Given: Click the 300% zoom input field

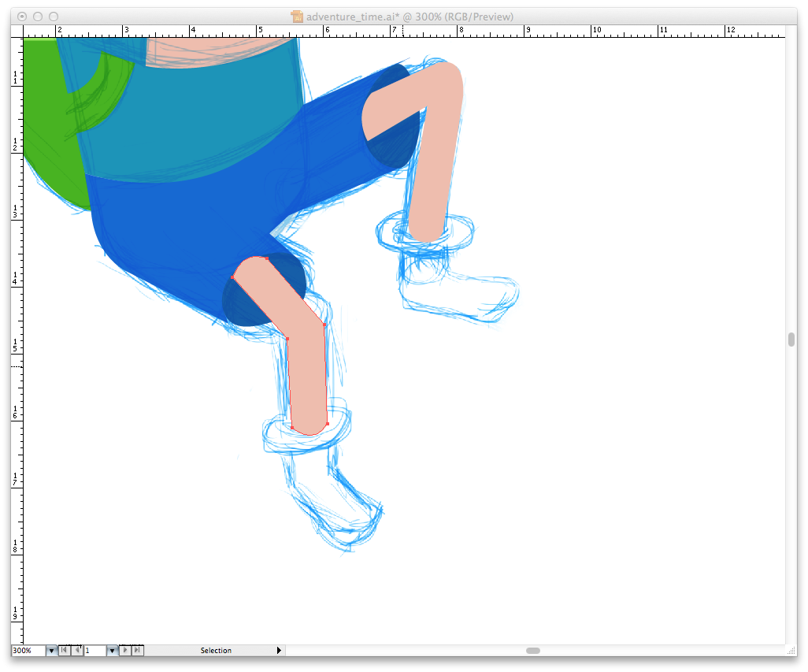Looking at the screenshot, I should (x=28, y=651).
